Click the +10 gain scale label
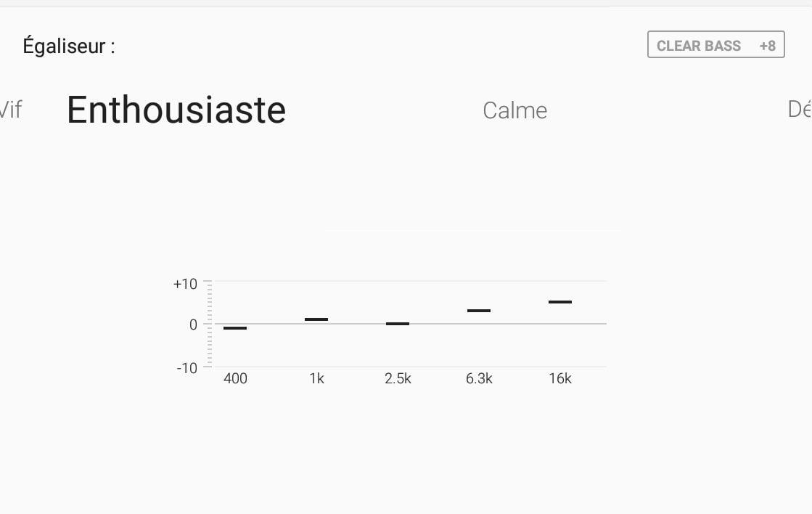The image size is (812, 514). (x=185, y=284)
